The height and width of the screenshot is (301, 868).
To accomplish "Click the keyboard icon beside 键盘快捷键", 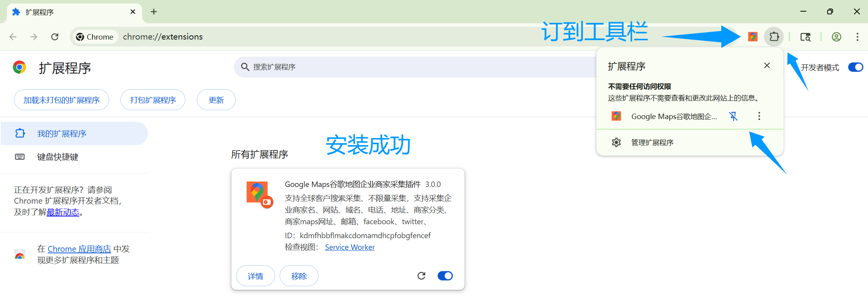I will pyautogui.click(x=20, y=157).
